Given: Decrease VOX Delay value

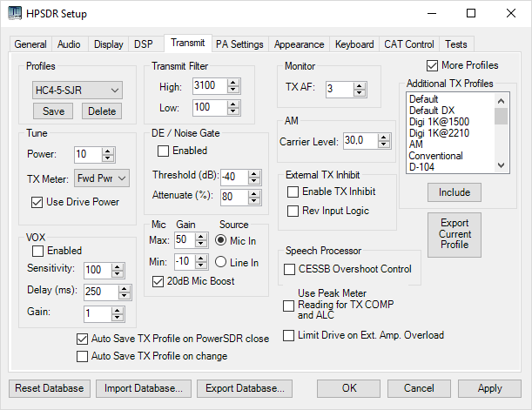Looking at the screenshot, I should 125,295.
